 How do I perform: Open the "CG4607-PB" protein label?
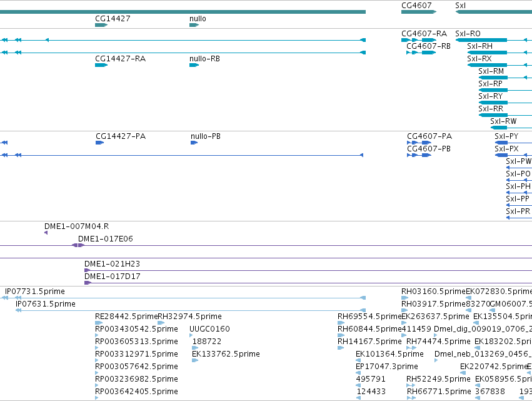[429, 149]
